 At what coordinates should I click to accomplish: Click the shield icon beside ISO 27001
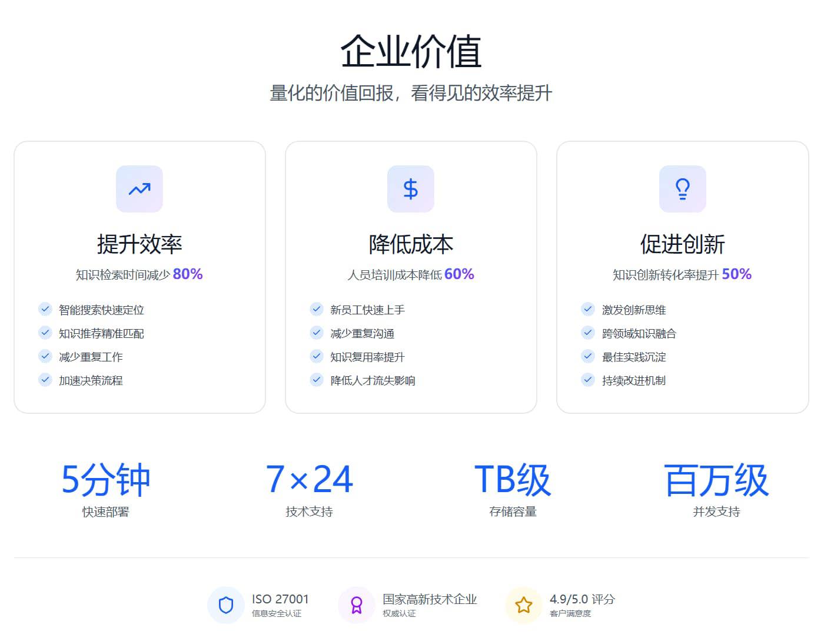226,605
